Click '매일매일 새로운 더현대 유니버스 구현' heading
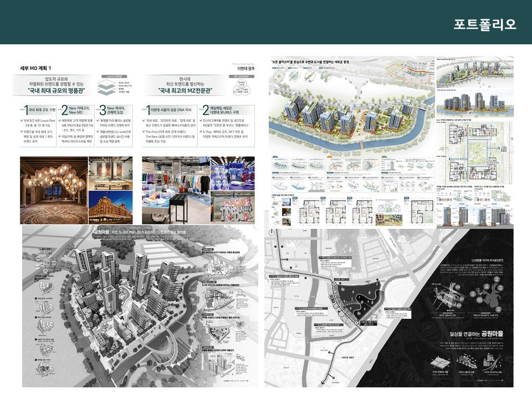532x399 pixels. 224,110
